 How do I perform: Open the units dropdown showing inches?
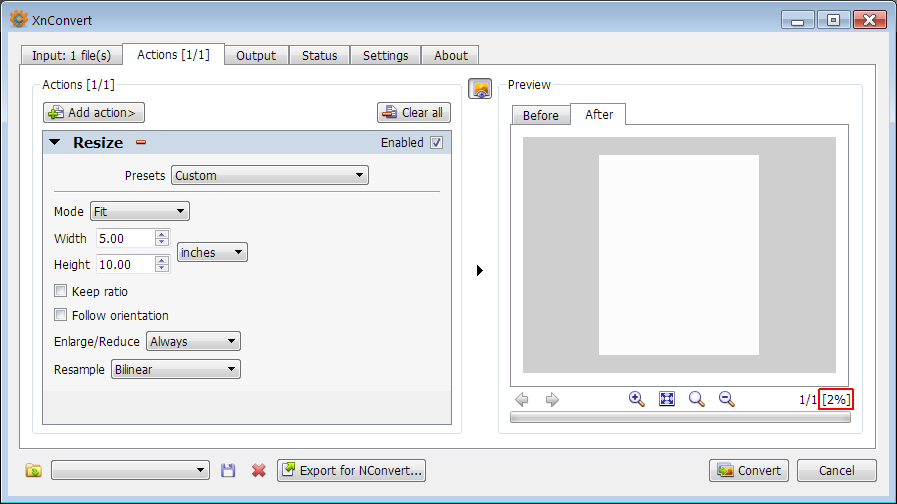(x=212, y=252)
